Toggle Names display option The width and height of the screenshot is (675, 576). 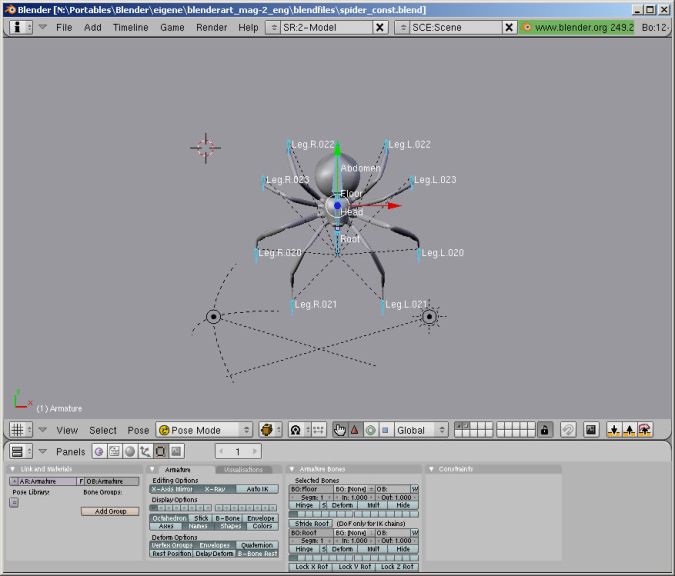(198, 526)
